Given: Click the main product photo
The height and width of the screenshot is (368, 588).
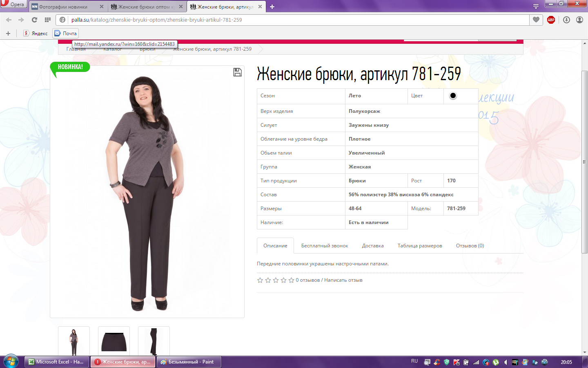Looking at the screenshot, I should [147, 192].
